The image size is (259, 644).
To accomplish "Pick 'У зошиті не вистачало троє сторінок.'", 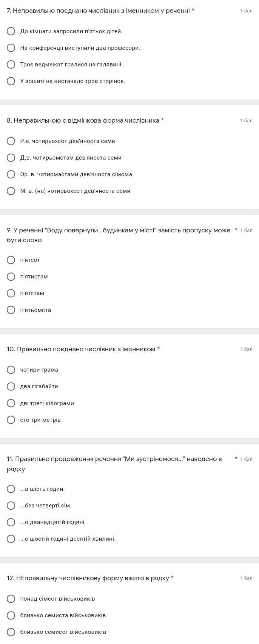I will click(x=11, y=81).
